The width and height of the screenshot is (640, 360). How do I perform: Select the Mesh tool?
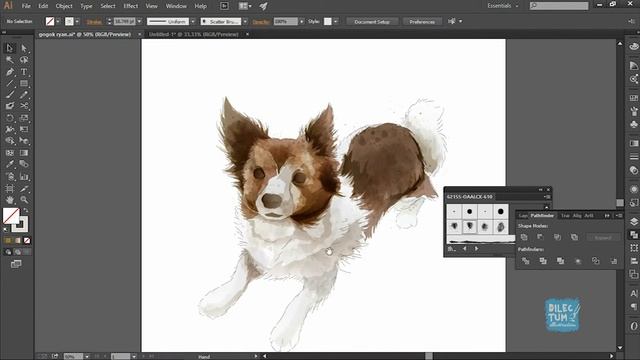(10, 153)
